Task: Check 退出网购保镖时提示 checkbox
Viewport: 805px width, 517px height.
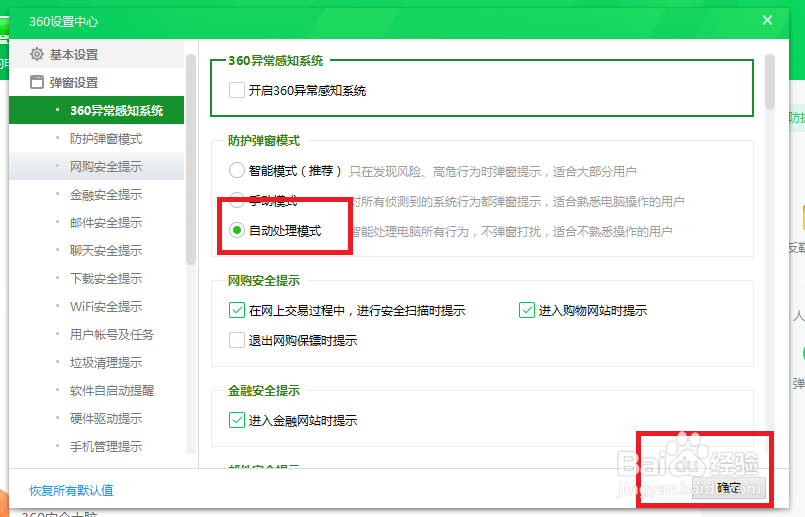Action: (x=237, y=340)
